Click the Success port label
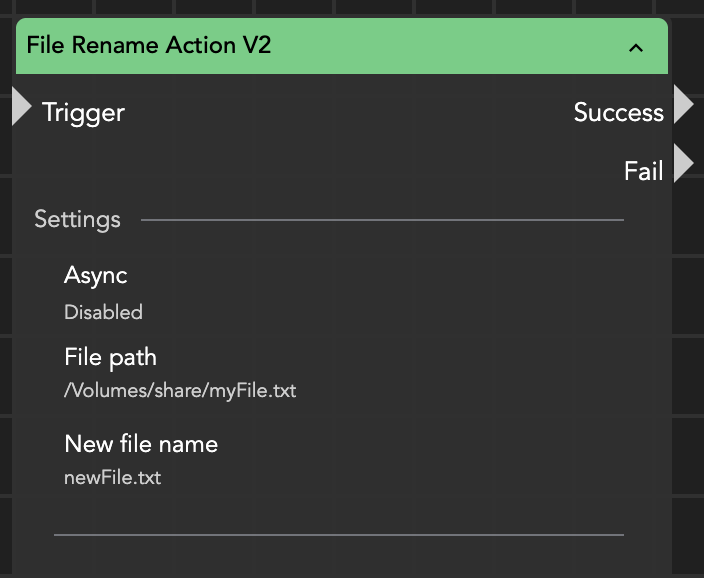Screen dimensions: 704x578 (x=618, y=113)
